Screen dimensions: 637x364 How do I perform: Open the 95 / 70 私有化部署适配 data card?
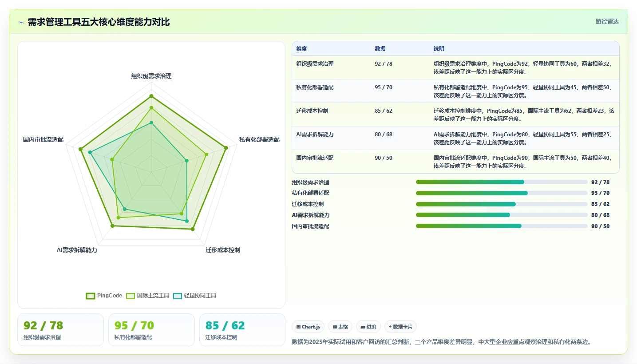pos(151,330)
